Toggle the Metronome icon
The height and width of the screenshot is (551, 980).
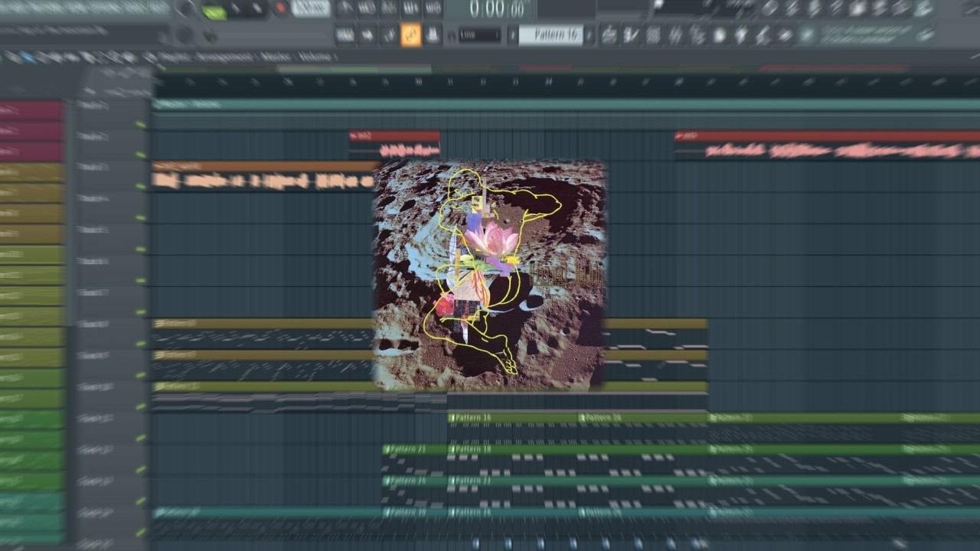click(x=345, y=8)
